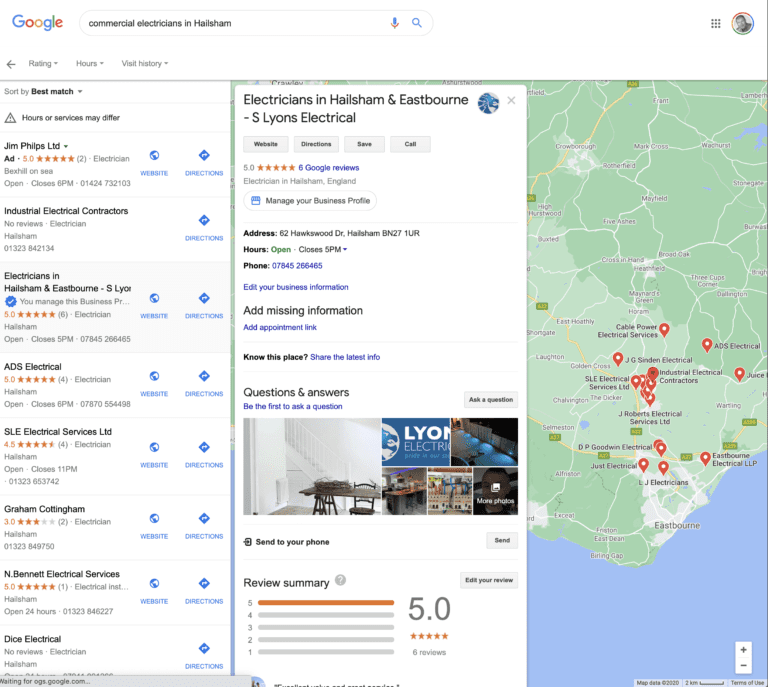Open the 6 Google reviews link
Screen dimensions: 768x687
[329, 167]
